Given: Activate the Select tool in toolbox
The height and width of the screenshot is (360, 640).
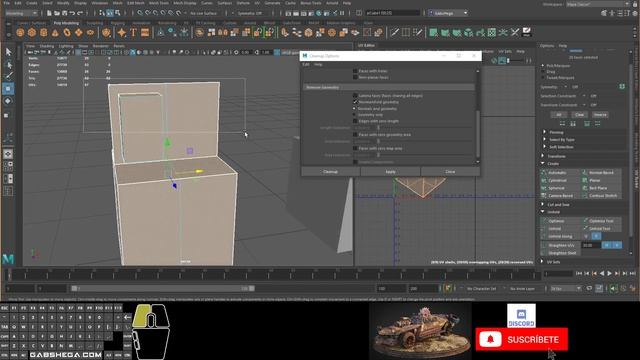Looking at the screenshot, I should tap(8, 52).
